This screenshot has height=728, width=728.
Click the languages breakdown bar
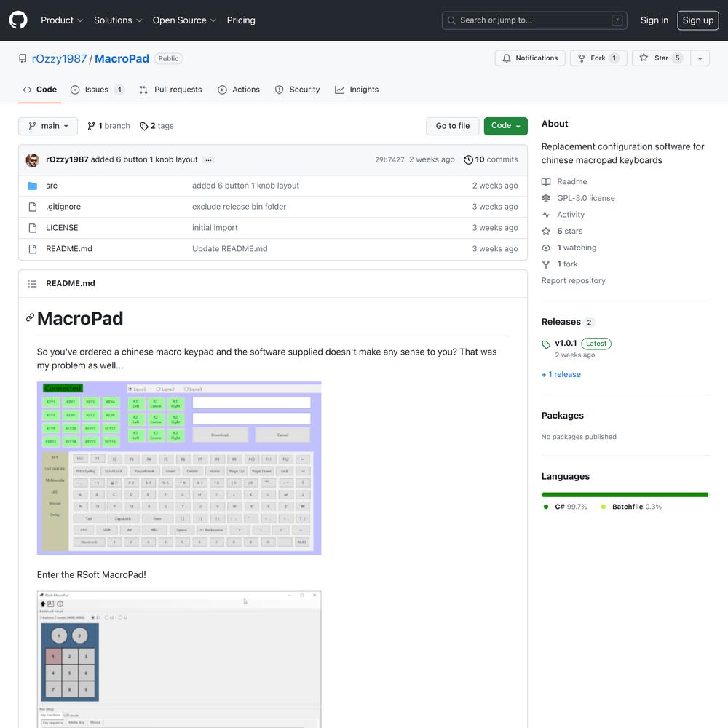click(x=625, y=495)
